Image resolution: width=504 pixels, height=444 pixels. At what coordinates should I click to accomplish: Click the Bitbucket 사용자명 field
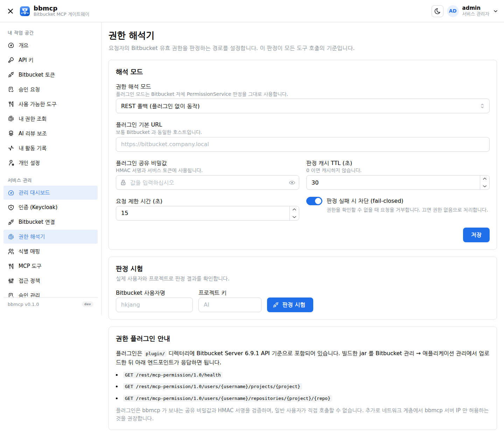(x=154, y=305)
